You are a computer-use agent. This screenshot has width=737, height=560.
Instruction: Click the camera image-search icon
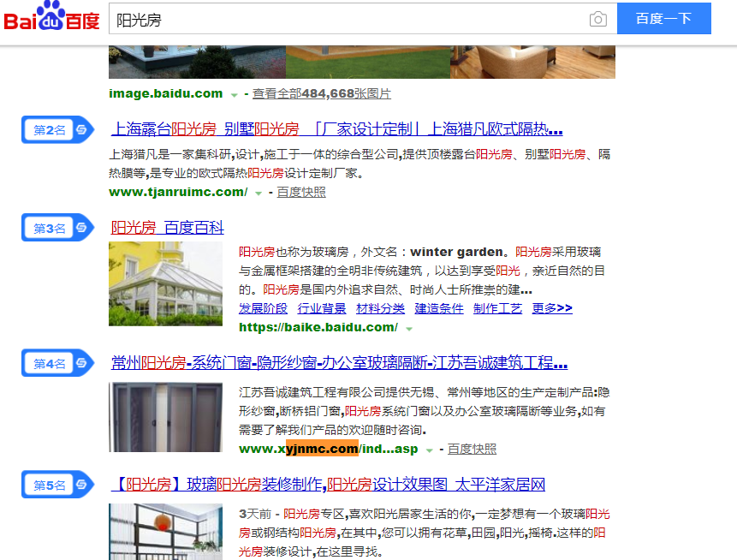597,20
